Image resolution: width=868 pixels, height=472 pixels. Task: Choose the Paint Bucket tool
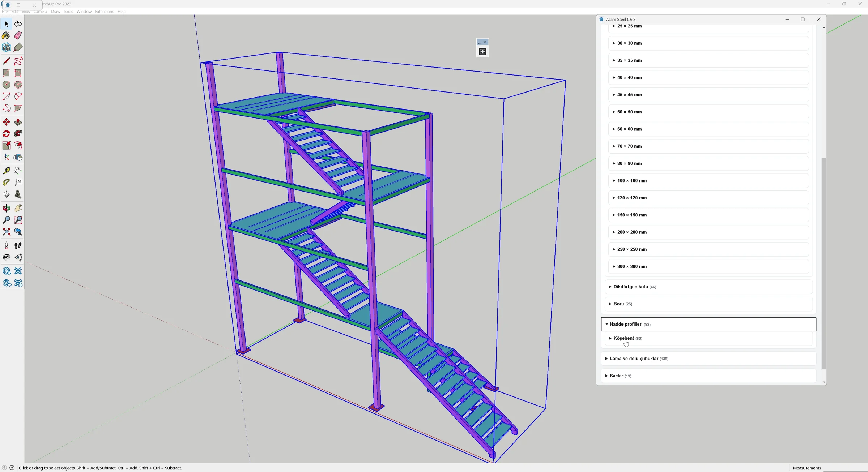click(x=6, y=35)
